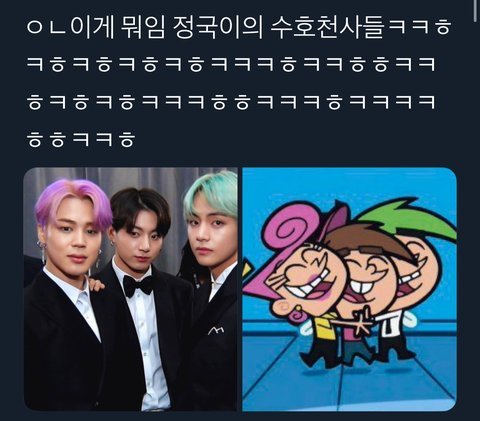The height and width of the screenshot is (421, 480).
Task: Click the mint green hair in the photo
Action: 211,195
